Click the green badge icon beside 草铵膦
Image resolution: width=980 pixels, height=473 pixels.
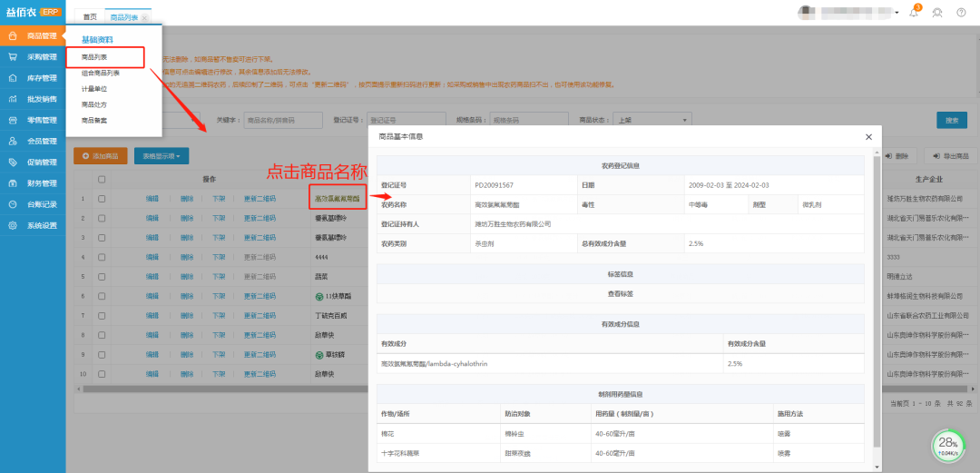tap(319, 355)
